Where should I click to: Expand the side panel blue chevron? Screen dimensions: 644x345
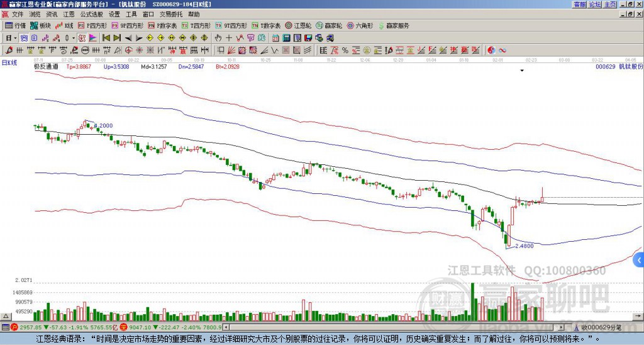pyautogui.click(x=639, y=260)
